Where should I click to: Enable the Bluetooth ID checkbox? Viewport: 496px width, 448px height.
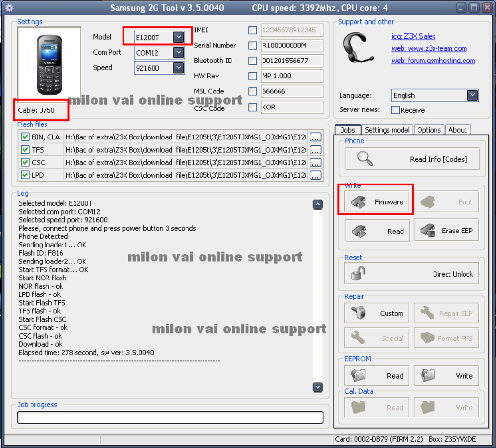click(252, 61)
